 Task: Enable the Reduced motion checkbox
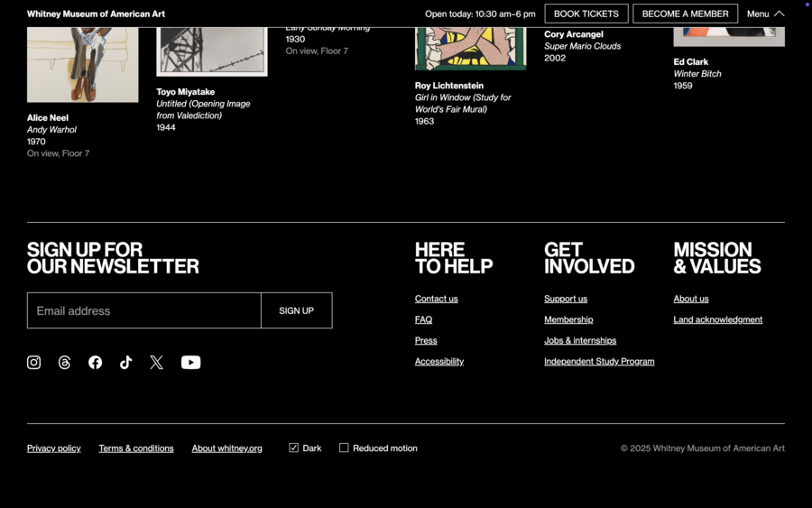[344, 448]
